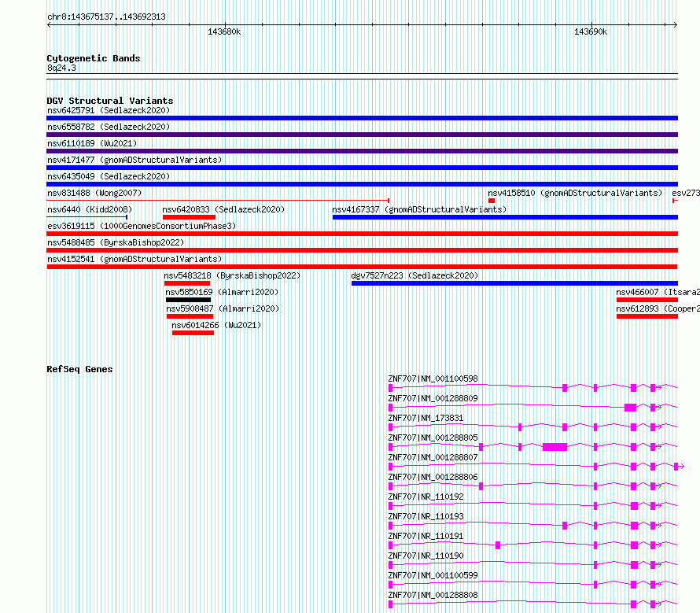The image size is (700, 613).
Task: Select the nsv831488 (Wong2007) variant label
Action: [94, 193]
